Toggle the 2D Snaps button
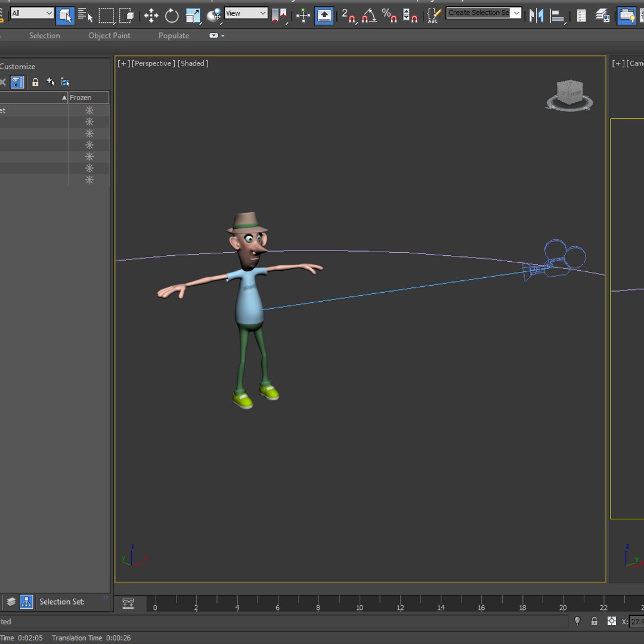The image size is (644, 644). tap(348, 16)
